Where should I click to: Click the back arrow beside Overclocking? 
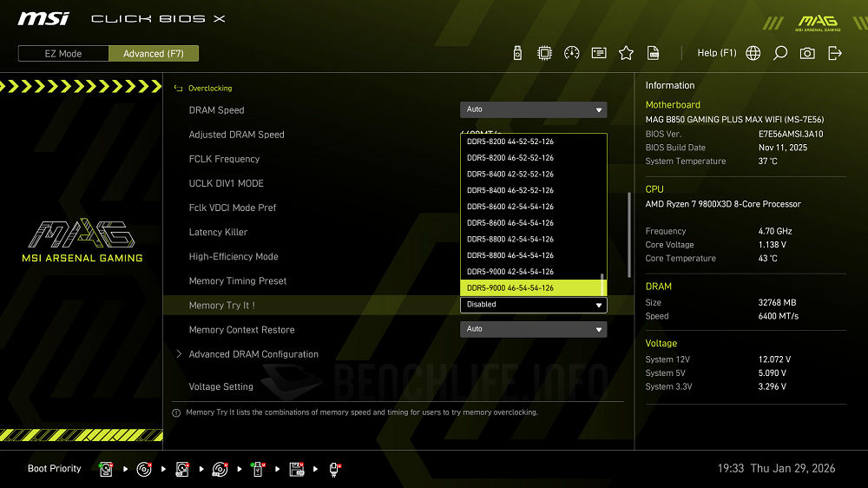[x=178, y=88]
